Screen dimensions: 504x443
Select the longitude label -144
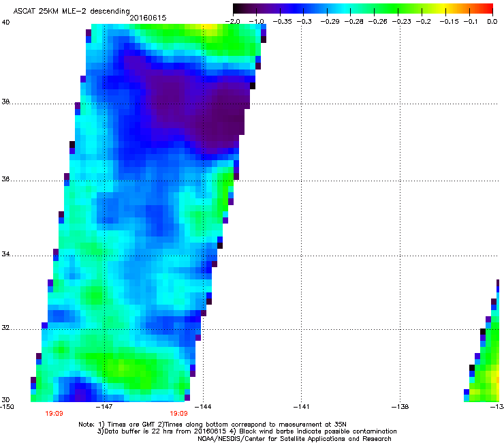tap(203, 407)
